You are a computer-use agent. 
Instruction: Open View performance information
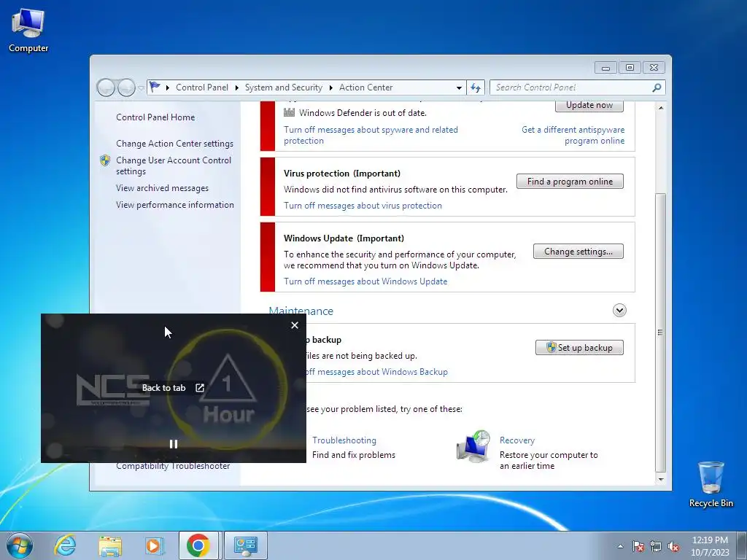point(175,205)
